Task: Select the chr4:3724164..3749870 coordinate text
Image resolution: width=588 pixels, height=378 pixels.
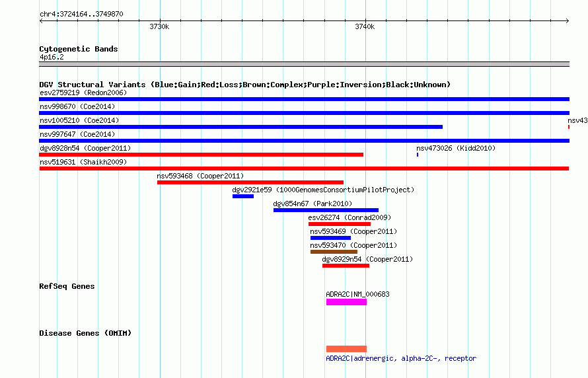Action: click(x=81, y=14)
